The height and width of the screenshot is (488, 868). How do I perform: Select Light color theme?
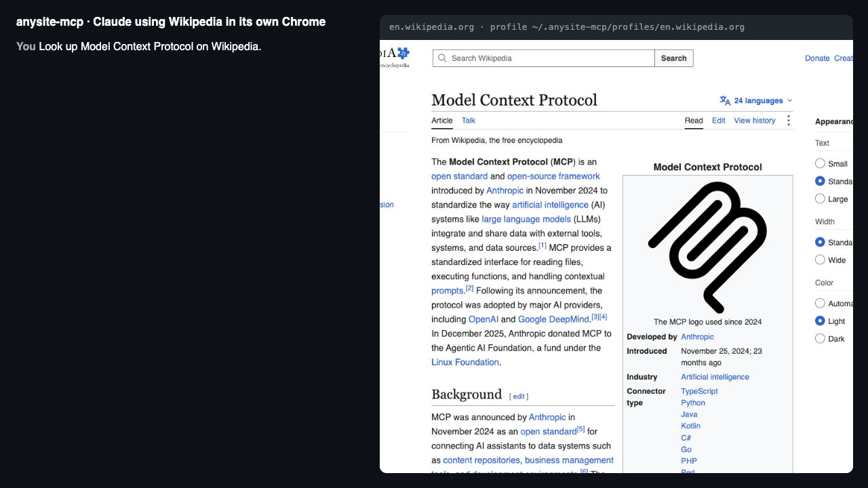pyautogui.click(x=820, y=321)
